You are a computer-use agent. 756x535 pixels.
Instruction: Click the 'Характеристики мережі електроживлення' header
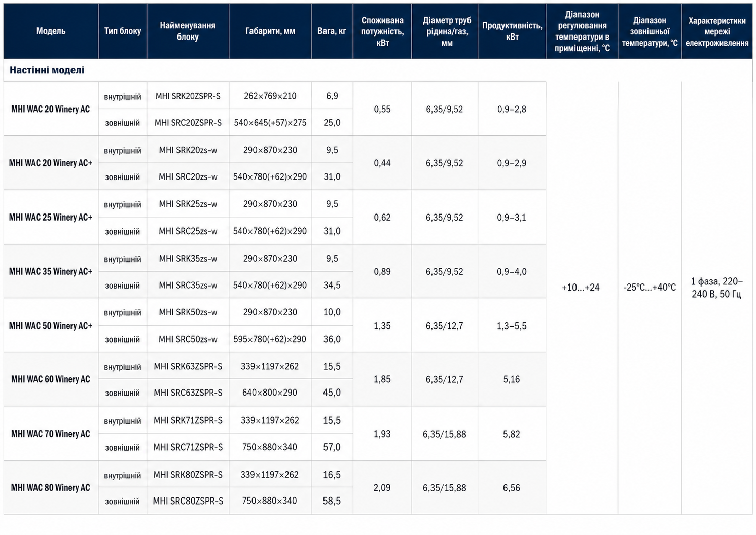click(717, 31)
